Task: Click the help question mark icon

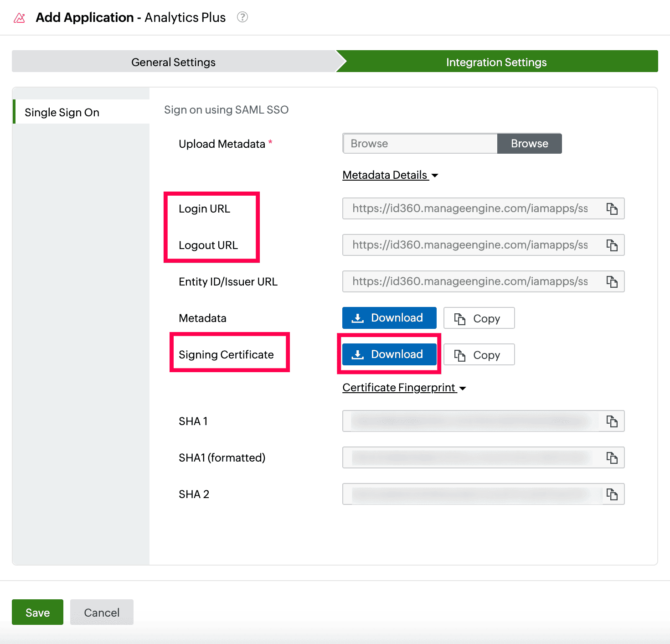Action: (x=242, y=17)
